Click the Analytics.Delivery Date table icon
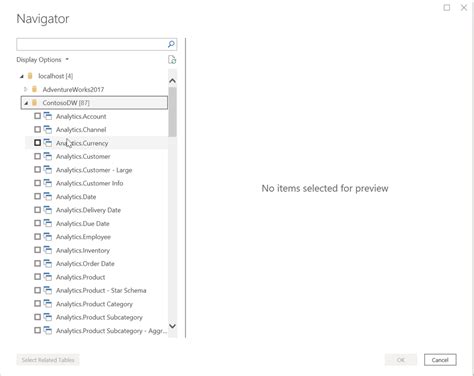 48,210
